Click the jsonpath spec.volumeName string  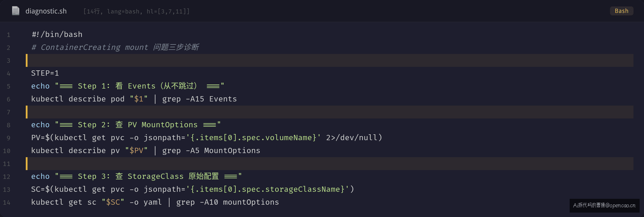click(254, 138)
